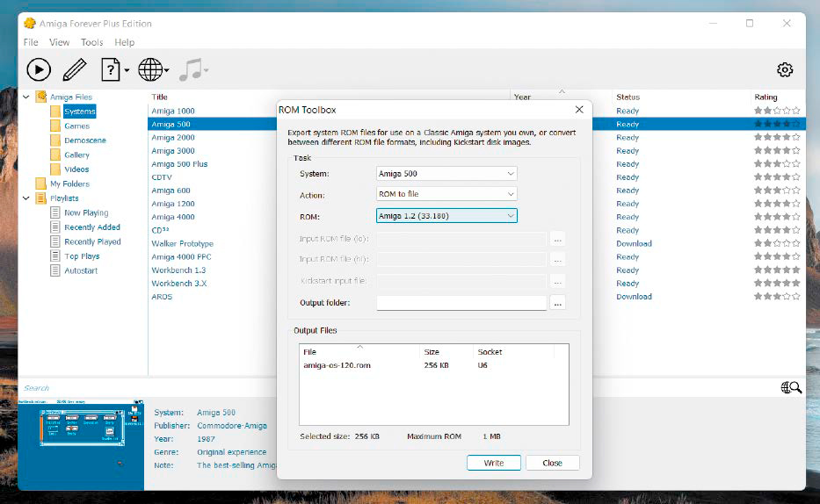820x504 pixels.
Task: Collapse the Amiga Files tree node
Action: coord(26,97)
